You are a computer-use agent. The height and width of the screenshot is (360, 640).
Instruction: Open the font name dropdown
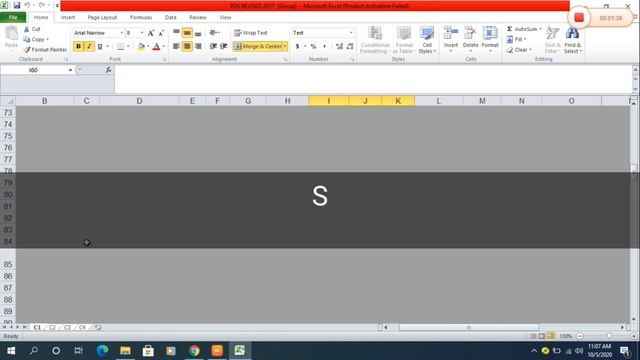pyautogui.click(x=122, y=33)
